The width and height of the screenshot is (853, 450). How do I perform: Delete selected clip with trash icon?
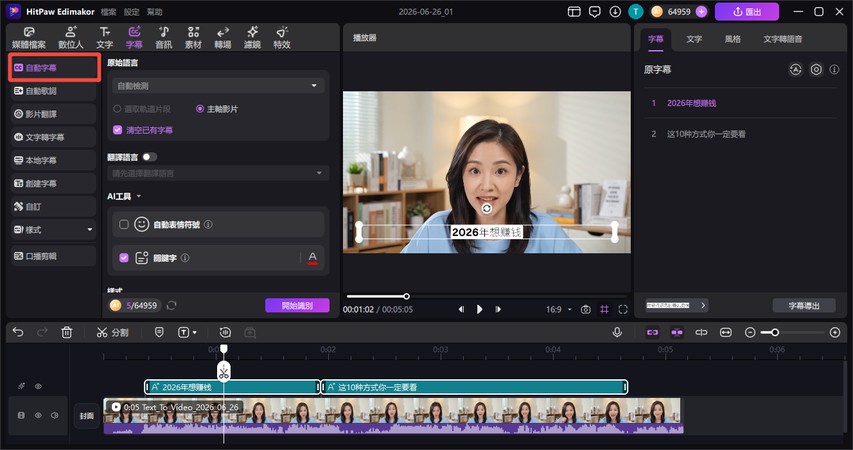point(66,332)
